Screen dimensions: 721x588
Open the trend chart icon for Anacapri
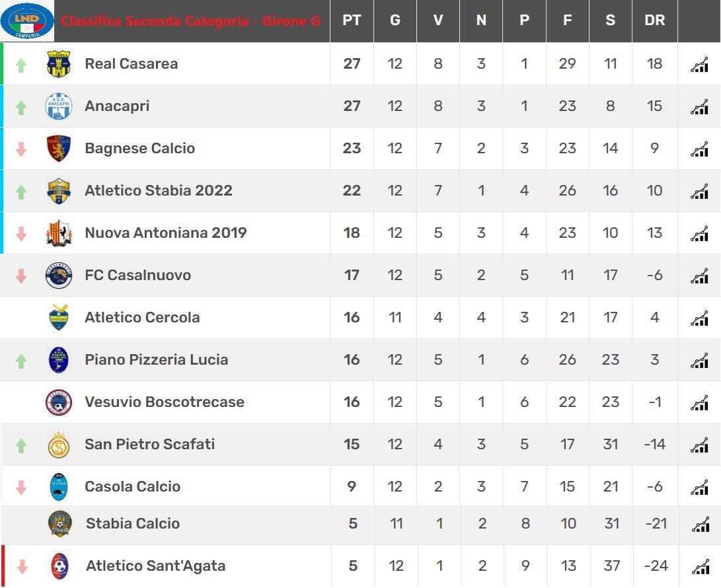tap(699, 106)
